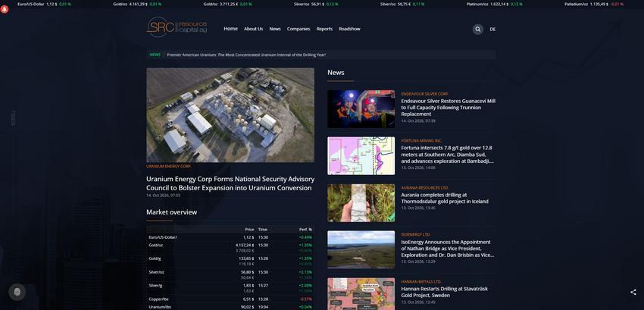Open Hannan Metals map thumbnail

coord(361,294)
